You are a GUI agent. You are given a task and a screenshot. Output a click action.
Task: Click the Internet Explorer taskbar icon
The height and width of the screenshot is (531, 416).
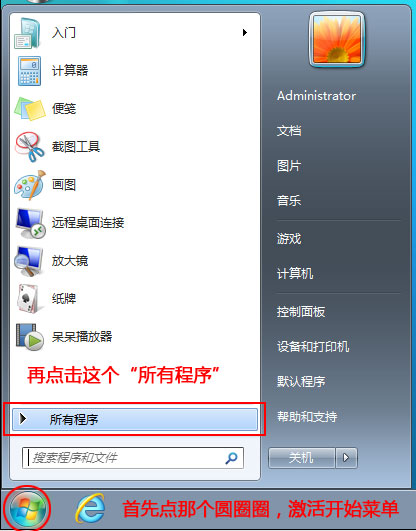click(x=90, y=509)
